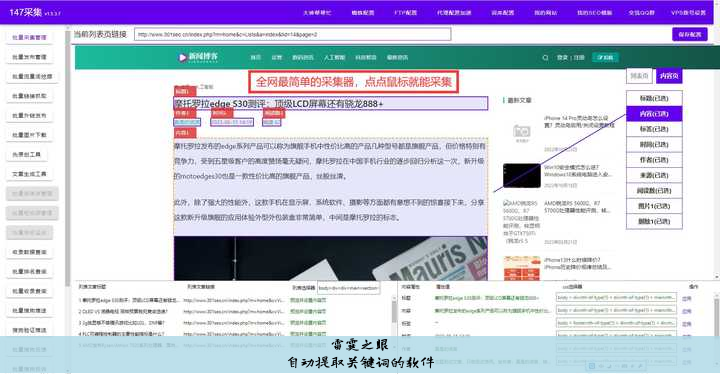This screenshot has height=374, width=720.
Task: Open the iPhone 14 Pro article link in the sidebar
Action: [x=579, y=121]
